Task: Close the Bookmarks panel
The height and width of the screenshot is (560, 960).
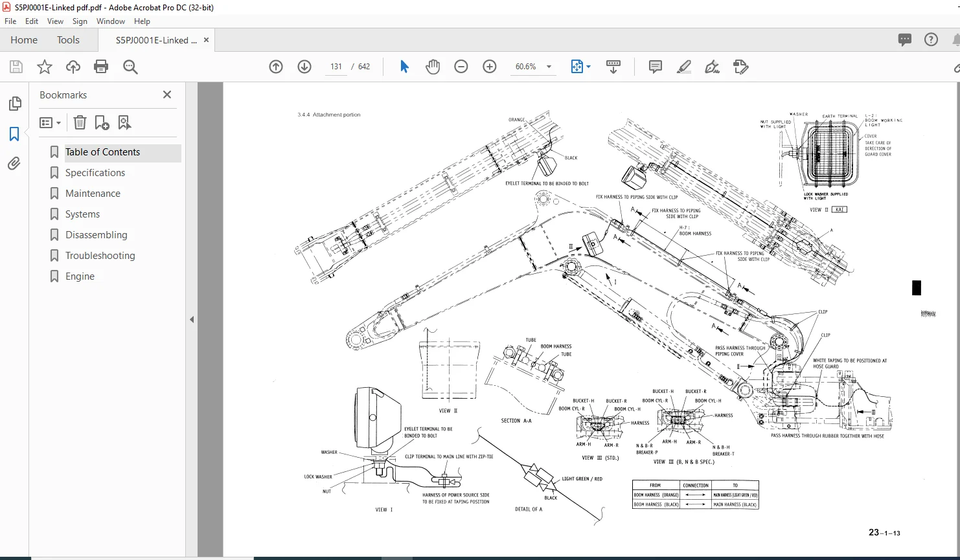Action: (x=167, y=95)
